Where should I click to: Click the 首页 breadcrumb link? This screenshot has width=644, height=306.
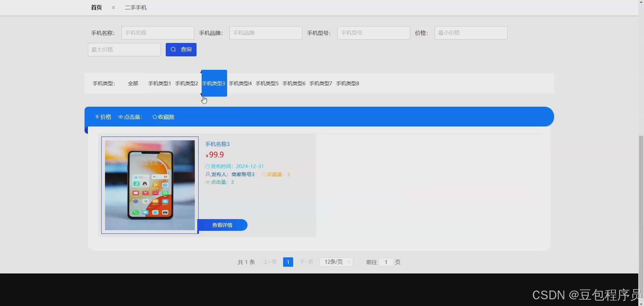point(96,7)
